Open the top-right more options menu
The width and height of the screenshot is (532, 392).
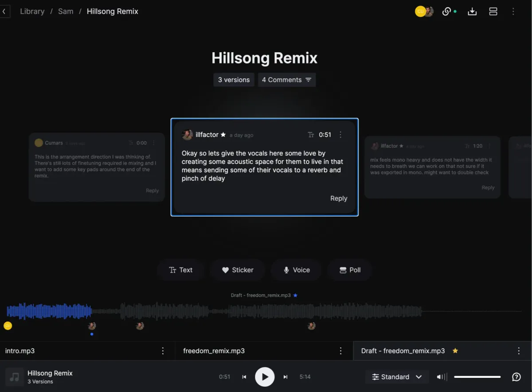(513, 12)
